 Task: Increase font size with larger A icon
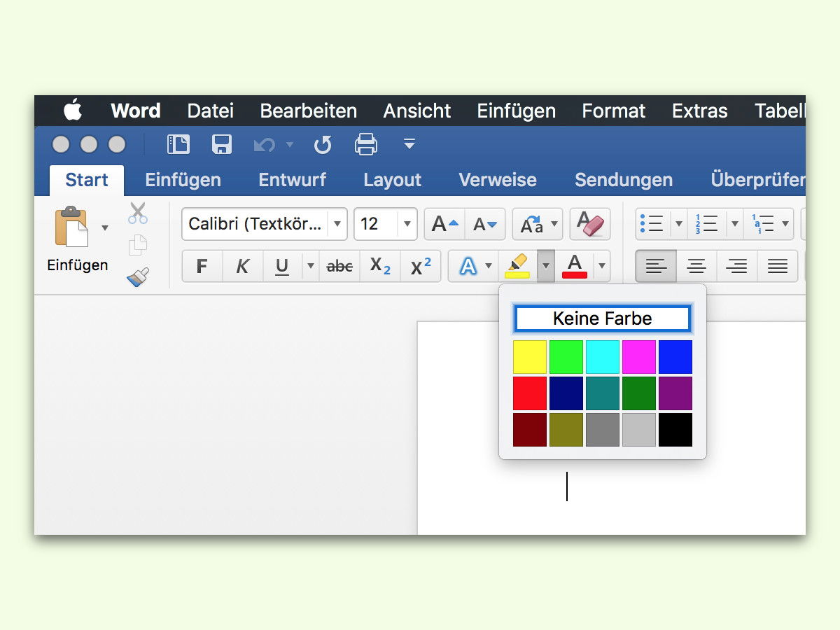click(x=445, y=224)
